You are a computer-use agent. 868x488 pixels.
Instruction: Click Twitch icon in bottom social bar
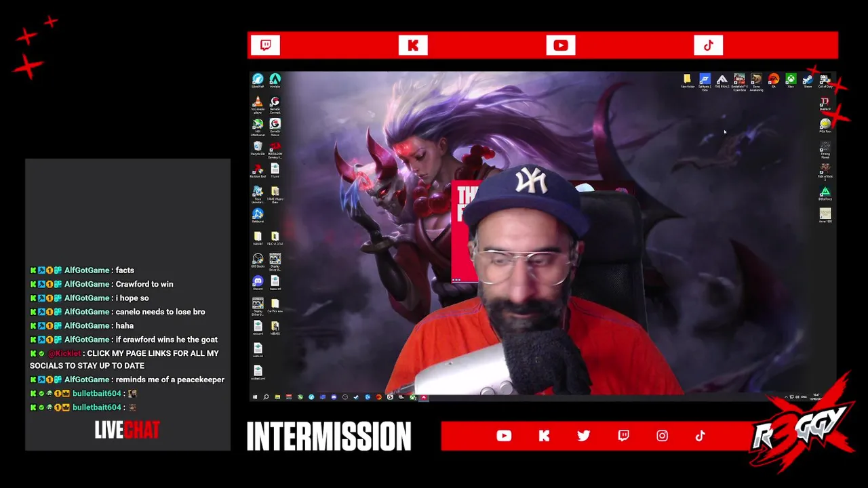(x=623, y=436)
